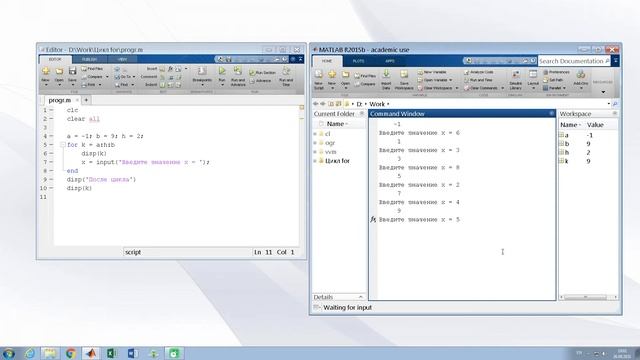This screenshot has width=640, height=360.
Task: Click Clear Workspace in MATLAB toolbar
Action: point(435,88)
